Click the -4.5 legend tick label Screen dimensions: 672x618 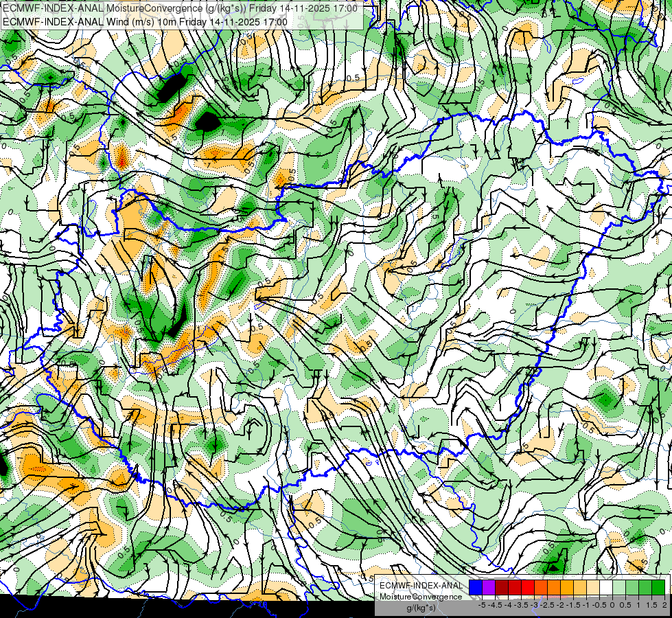(495, 605)
